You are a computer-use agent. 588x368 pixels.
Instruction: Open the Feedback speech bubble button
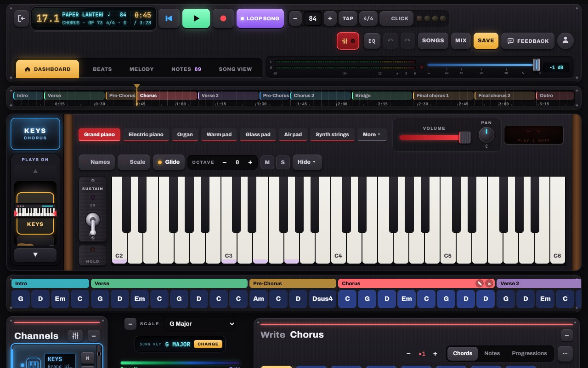[x=528, y=41]
